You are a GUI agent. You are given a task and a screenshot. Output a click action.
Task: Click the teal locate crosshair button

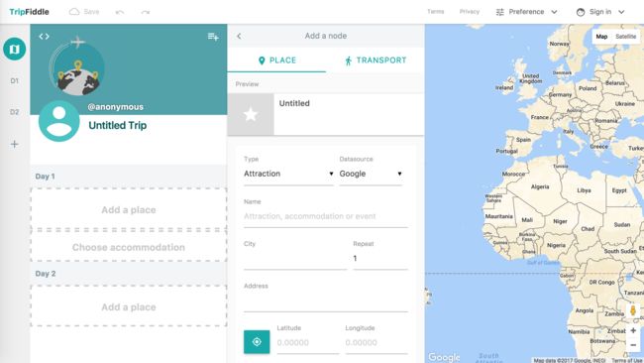pos(257,341)
